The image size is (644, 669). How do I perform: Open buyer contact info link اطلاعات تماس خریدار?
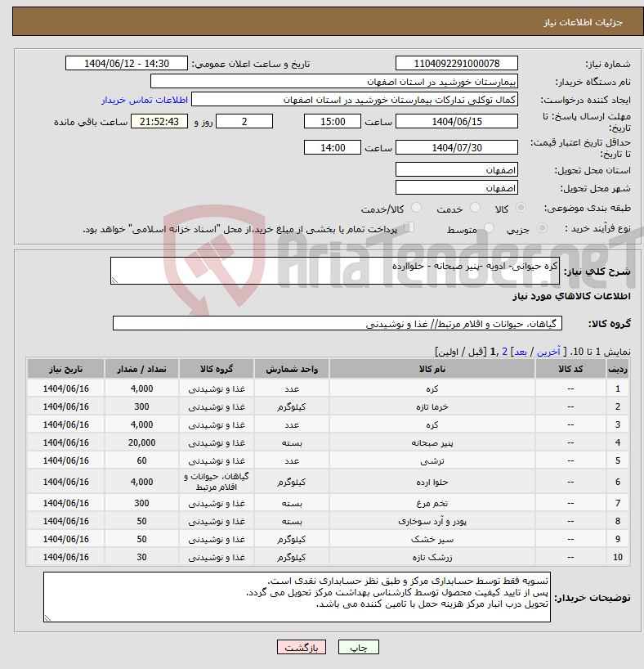coord(145,100)
